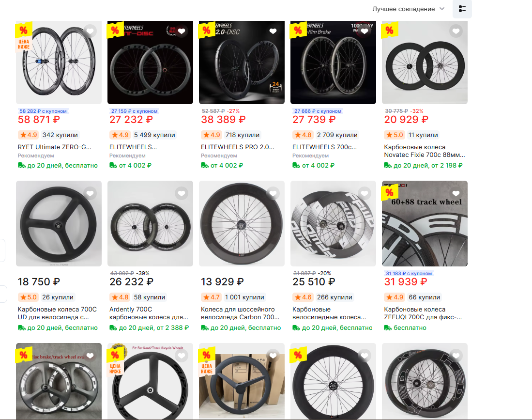Viewport: 532px width, 420px height.
Task: Switch to list view layout icon
Action: click(462, 9)
